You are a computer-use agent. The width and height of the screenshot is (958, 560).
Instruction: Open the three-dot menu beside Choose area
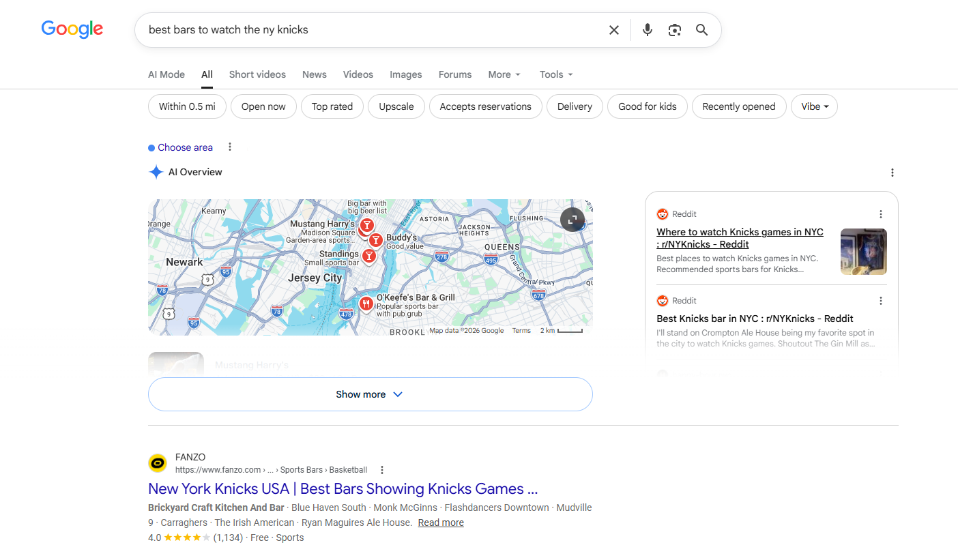230,147
